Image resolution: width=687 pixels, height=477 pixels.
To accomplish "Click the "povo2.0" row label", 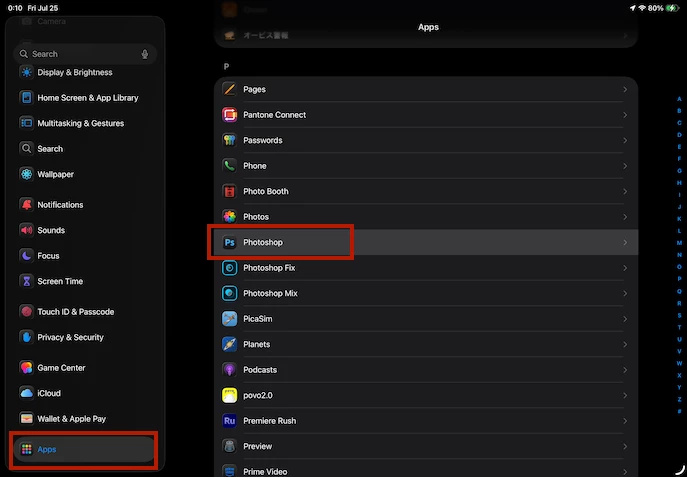I will point(258,395).
